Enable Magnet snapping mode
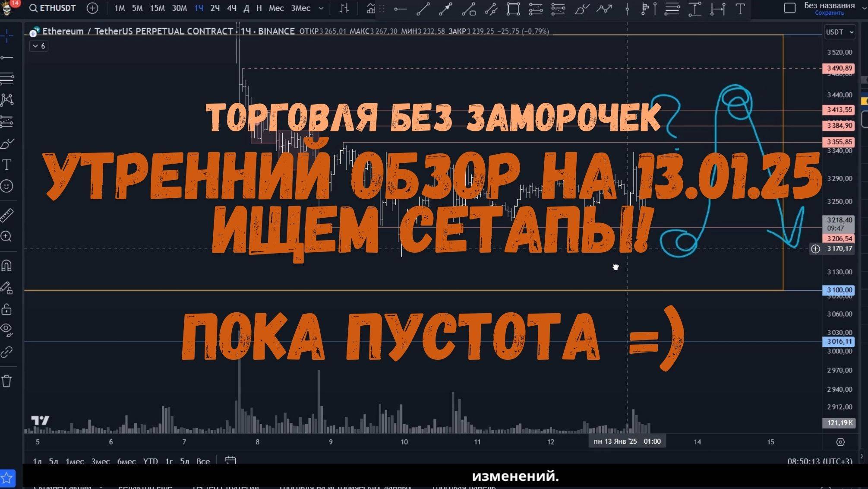Image resolution: width=868 pixels, height=489 pixels. [6, 266]
